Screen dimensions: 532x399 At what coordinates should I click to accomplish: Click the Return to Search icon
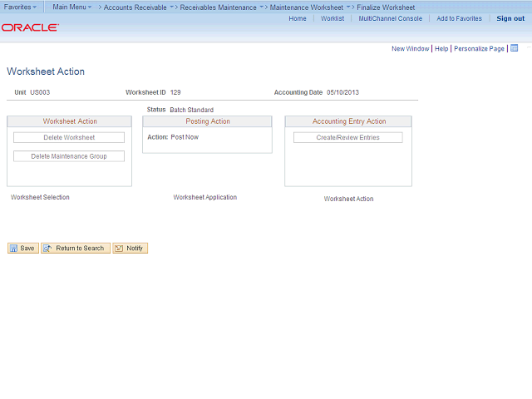[x=47, y=249]
